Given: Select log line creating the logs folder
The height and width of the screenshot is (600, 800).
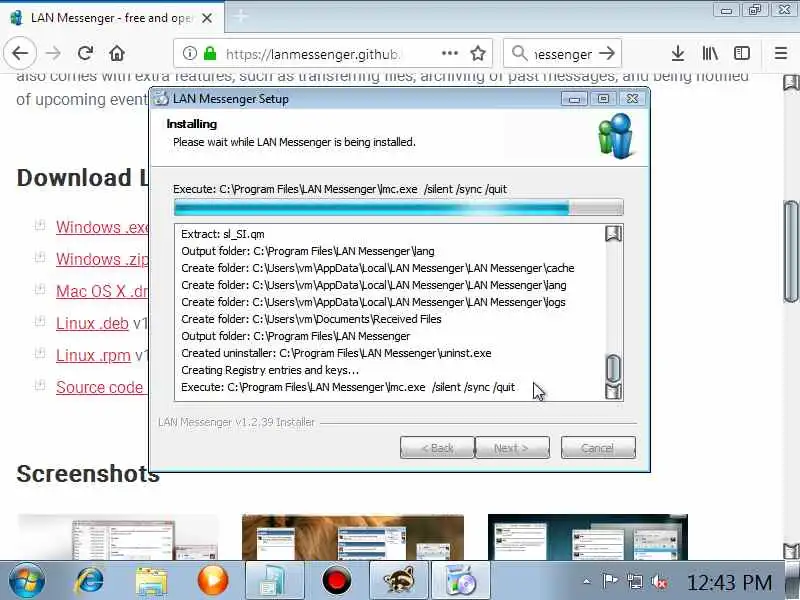Looking at the screenshot, I should (373, 302).
